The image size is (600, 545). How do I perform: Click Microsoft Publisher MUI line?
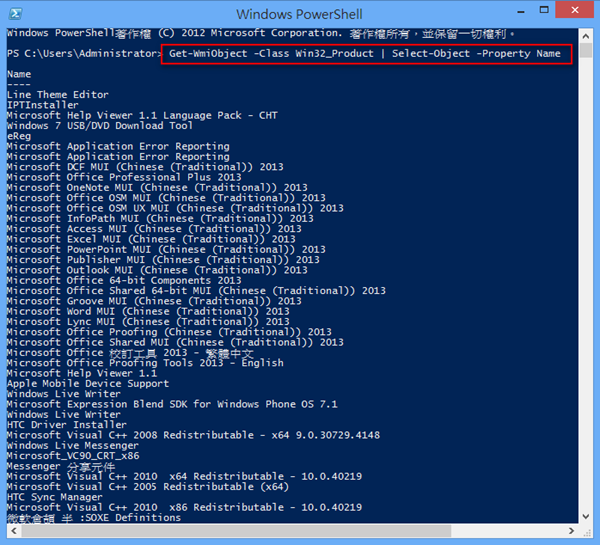tap(163, 260)
